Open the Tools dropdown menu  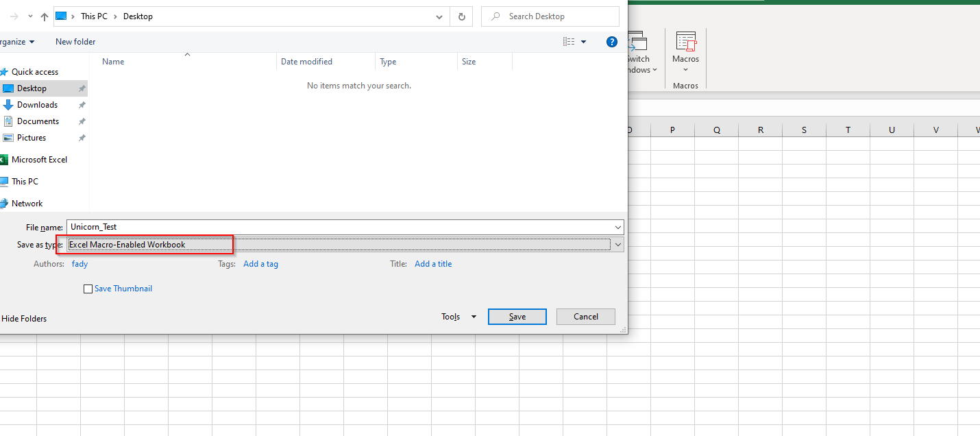[458, 317]
